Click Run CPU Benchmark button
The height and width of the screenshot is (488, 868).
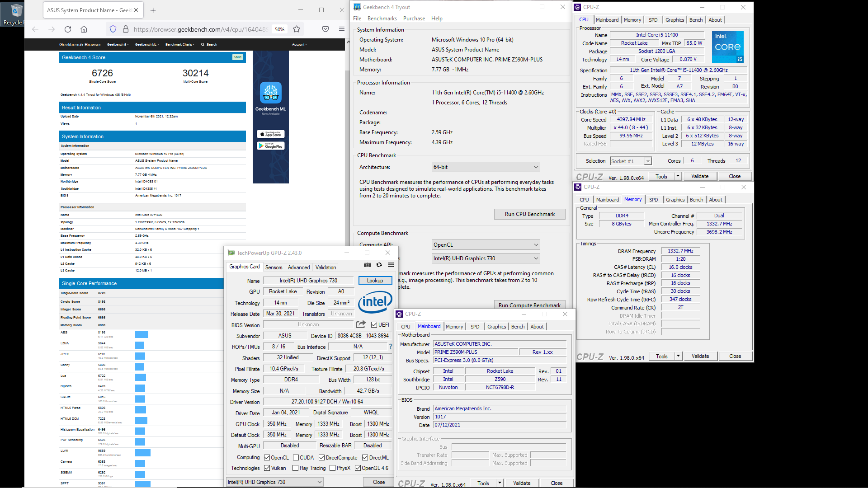pos(529,214)
